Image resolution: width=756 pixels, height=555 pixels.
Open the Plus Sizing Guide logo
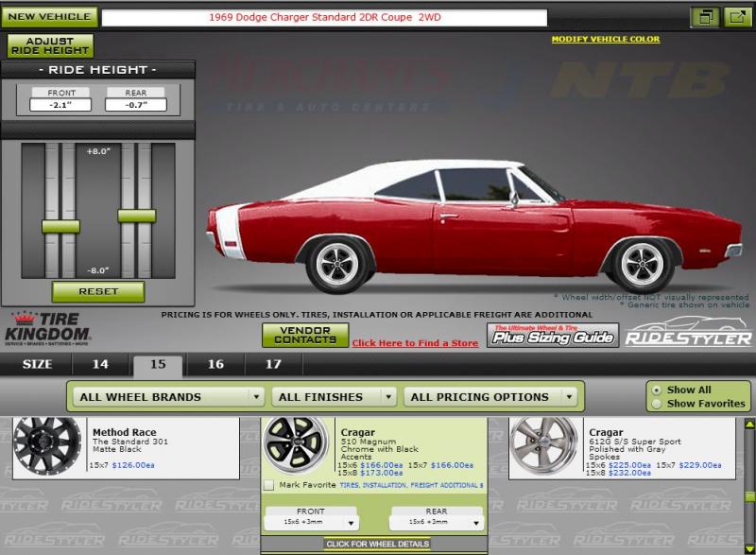coord(553,336)
